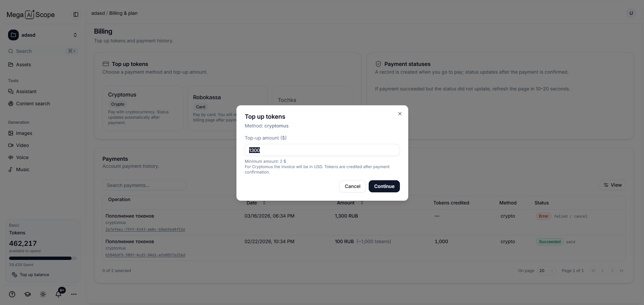
Task: Click the Top-up amount input field
Action: pos(322,150)
